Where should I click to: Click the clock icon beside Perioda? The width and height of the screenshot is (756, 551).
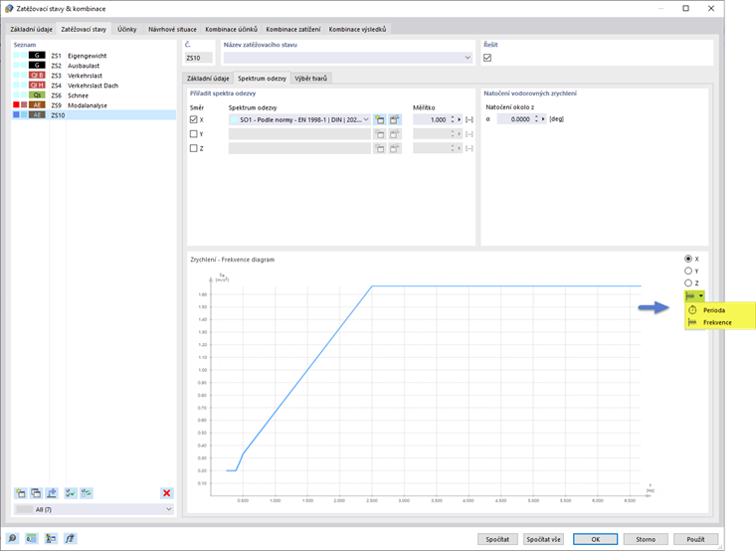(x=692, y=310)
